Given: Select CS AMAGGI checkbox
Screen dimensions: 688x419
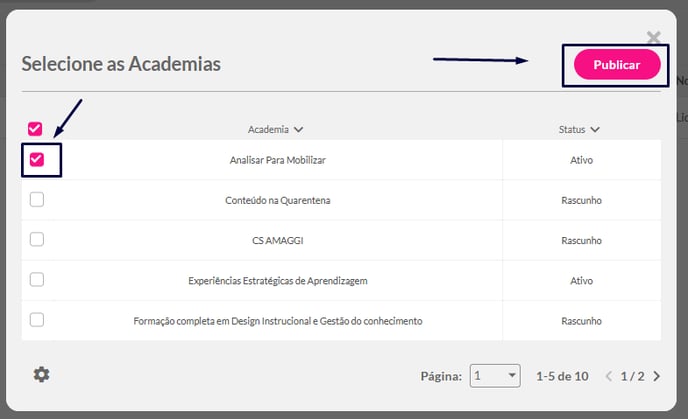Looking at the screenshot, I should [x=37, y=240].
